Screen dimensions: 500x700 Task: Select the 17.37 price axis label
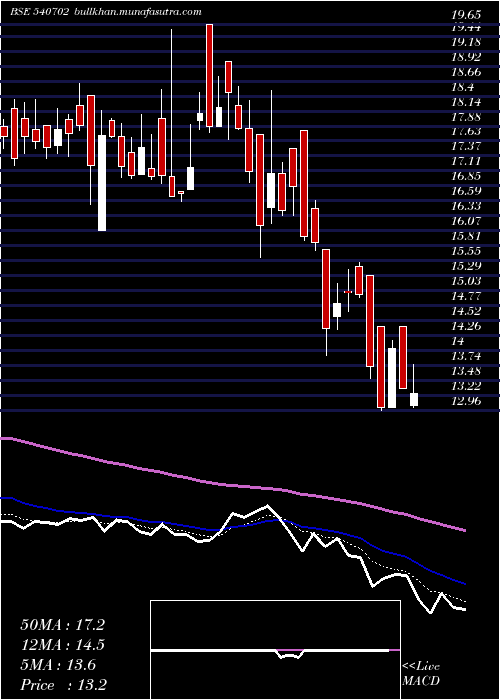[x=466, y=146]
